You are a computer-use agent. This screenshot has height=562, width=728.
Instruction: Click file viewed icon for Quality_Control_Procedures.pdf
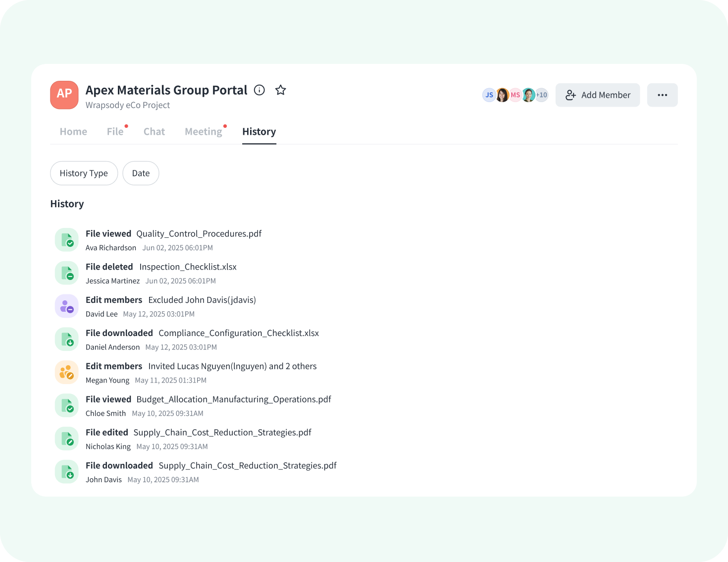coord(67,240)
